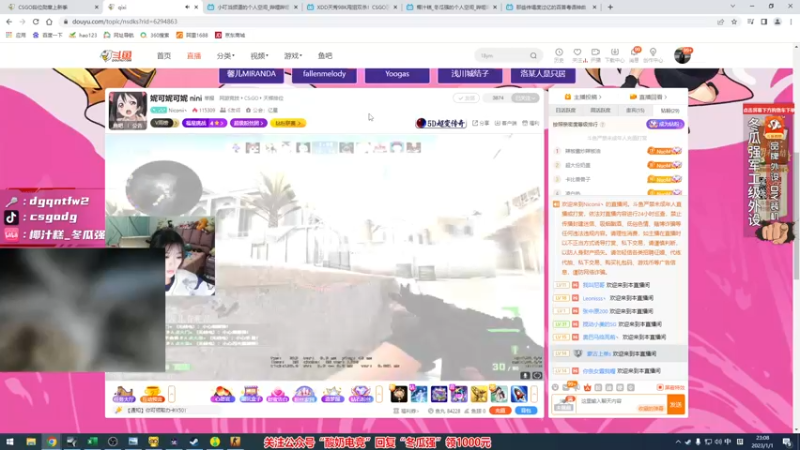800x450 pixels.
Task: Click the Leonisss username in chat
Action: pyautogui.click(x=594, y=298)
